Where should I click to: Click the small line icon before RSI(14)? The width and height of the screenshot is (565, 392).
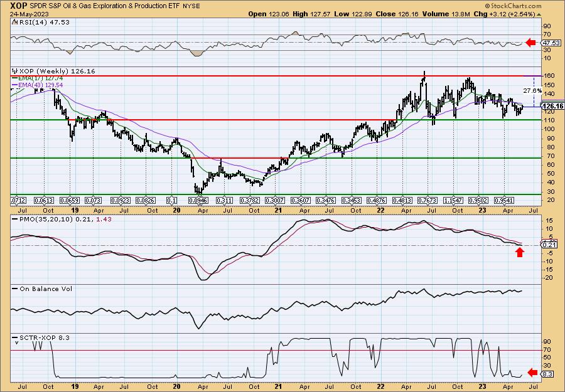point(14,23)
